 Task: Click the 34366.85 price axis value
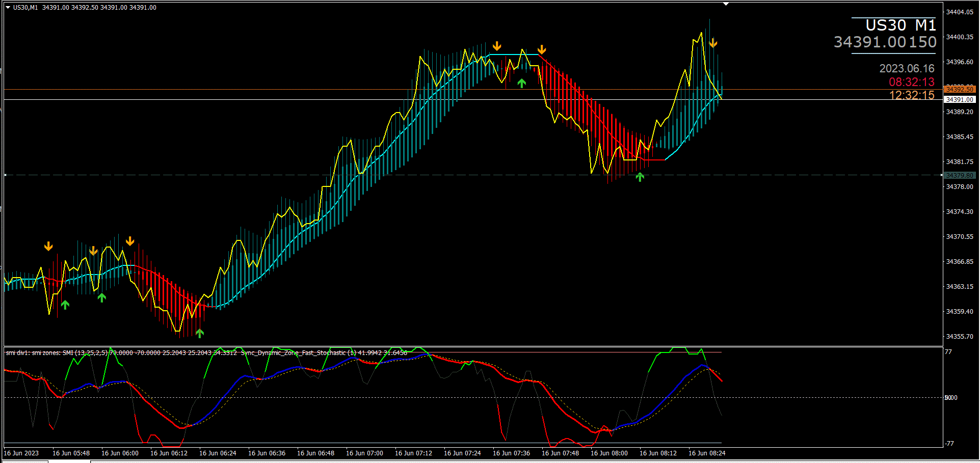(x=960, y=262)
